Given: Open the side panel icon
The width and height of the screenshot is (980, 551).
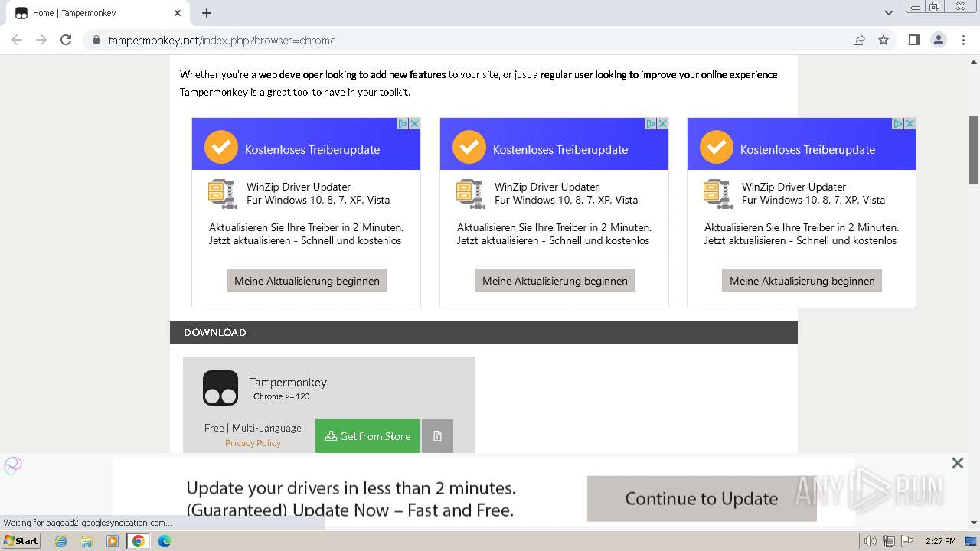Looking at the screenshot, I should pyautogui.click(x=913, y=40).
